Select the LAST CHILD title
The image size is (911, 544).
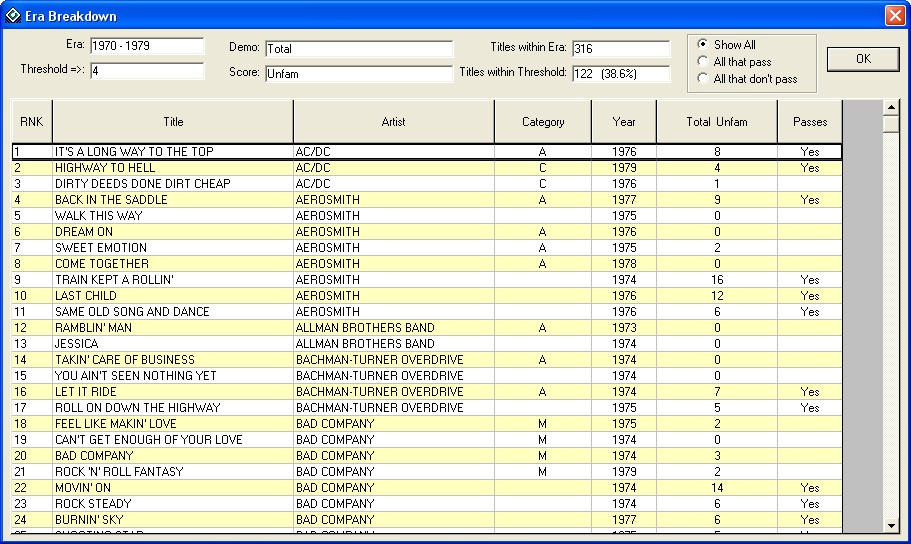click(85, 296)
